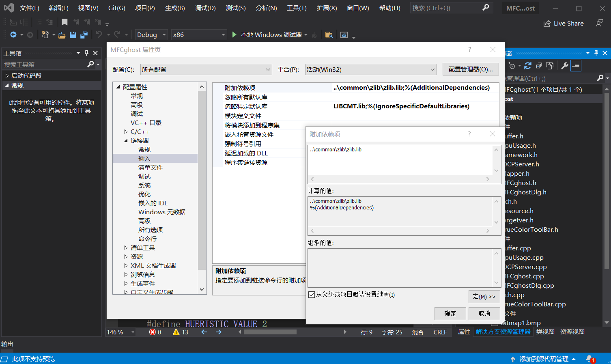Click the additional dependencies text edit box
The width and height of the screenshot is (611, 364).
(400, 160)
